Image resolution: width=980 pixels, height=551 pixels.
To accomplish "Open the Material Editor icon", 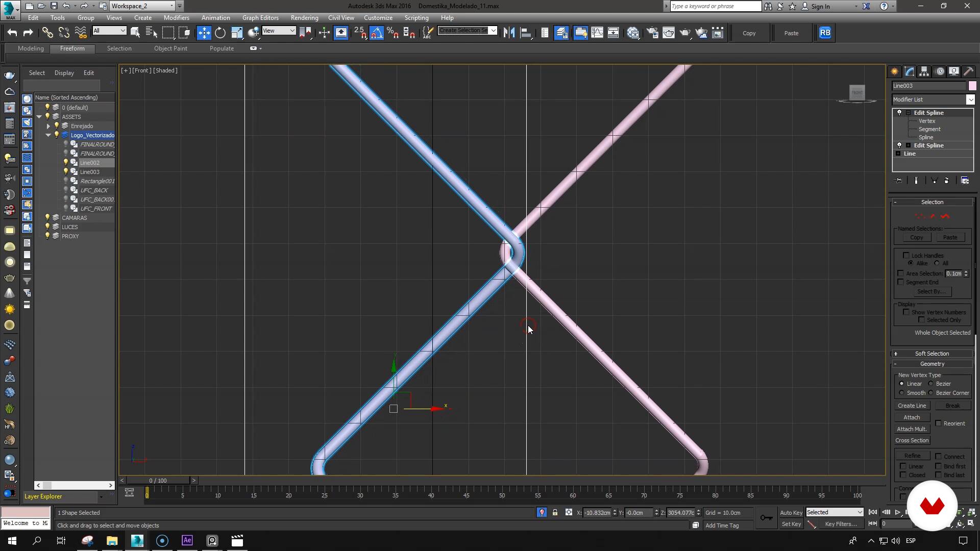I will coord(633,33).
